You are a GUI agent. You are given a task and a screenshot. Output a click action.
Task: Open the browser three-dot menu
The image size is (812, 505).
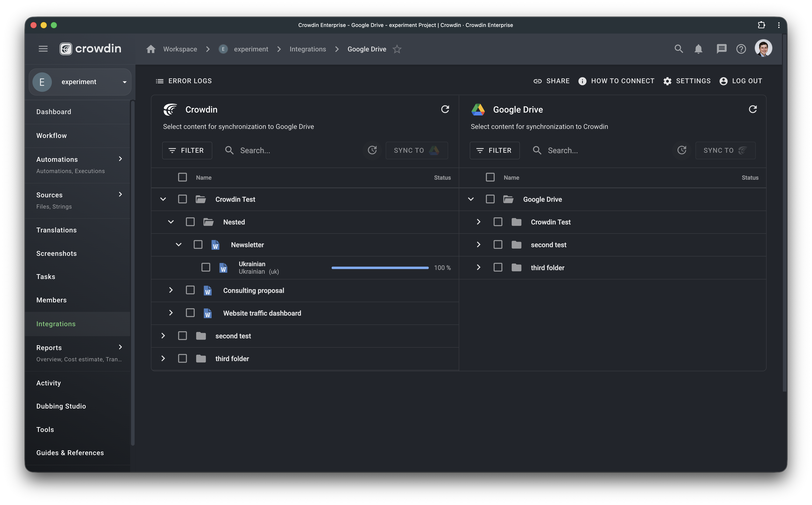coord(779,25)
